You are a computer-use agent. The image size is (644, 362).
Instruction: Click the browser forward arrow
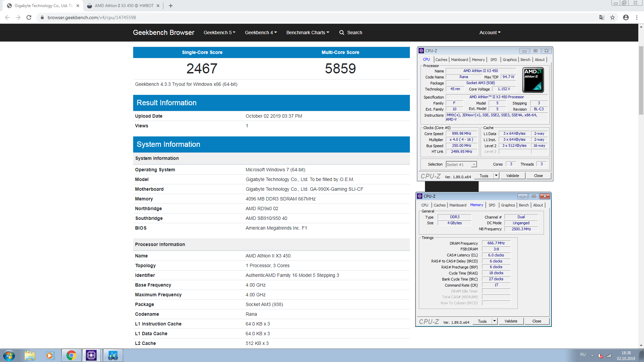18,17
